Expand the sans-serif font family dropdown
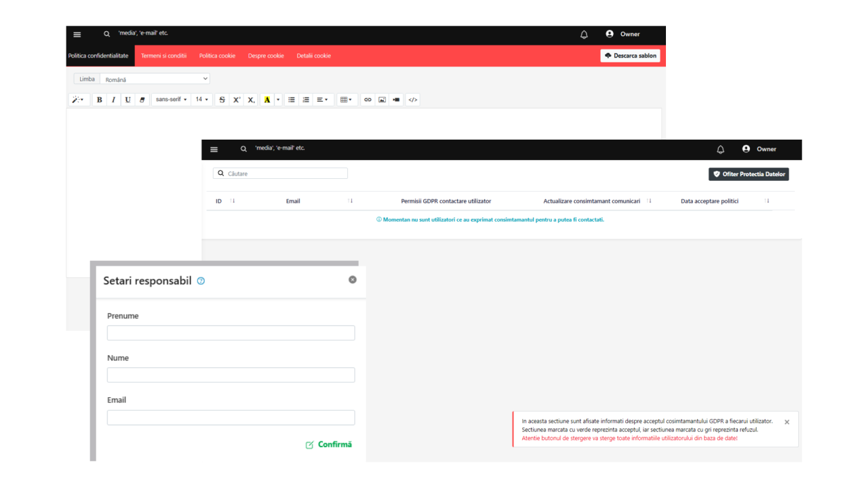 [x=171, y=100]
